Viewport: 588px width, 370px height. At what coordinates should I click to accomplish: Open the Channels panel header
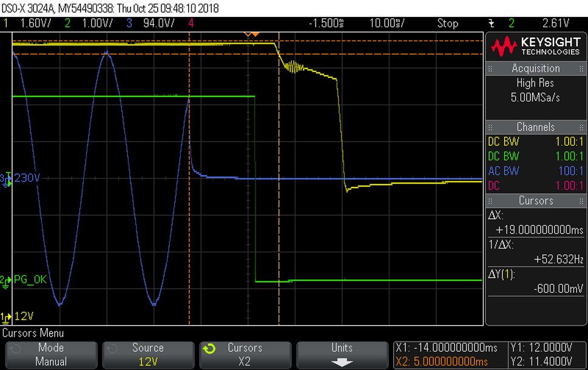point(536,127)
